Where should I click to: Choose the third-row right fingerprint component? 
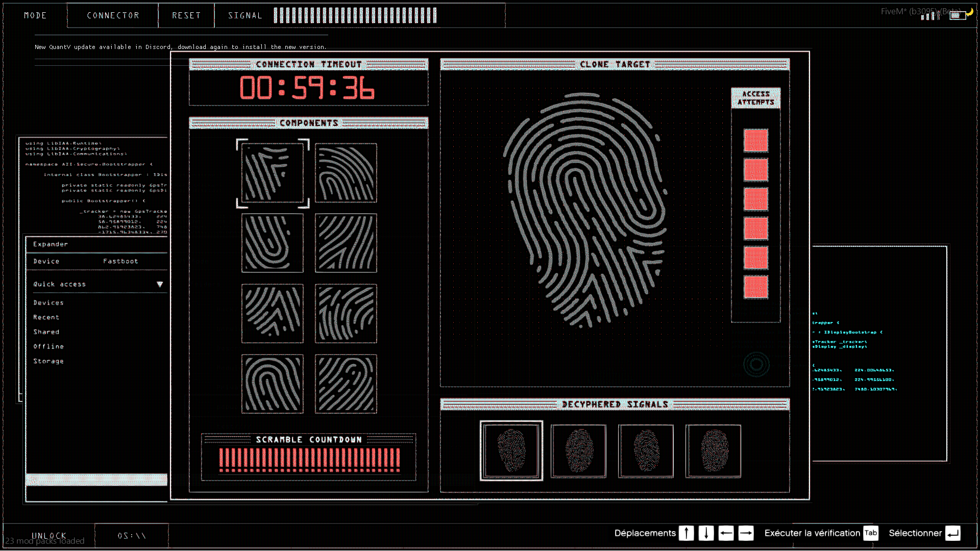[346, 313]
